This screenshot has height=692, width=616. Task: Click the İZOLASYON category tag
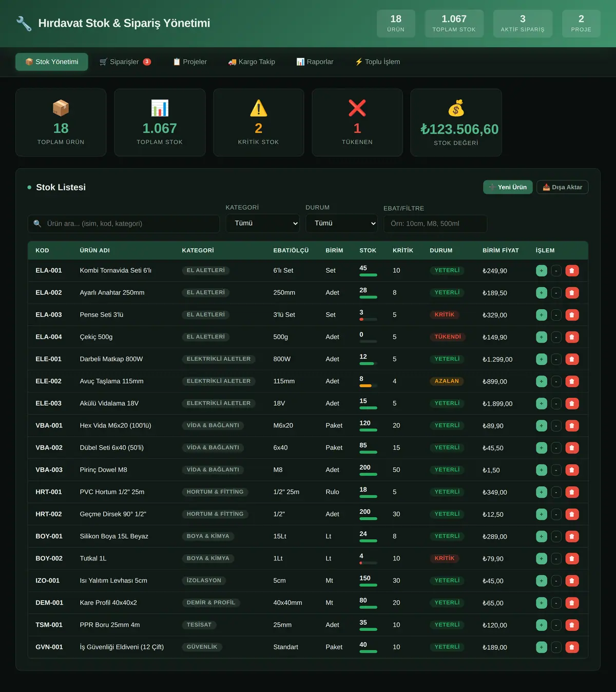pyautogui.click(x=204, y=581)
